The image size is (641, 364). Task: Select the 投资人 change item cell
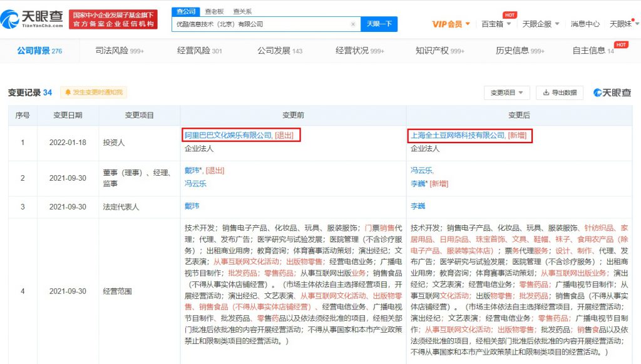point(140,143)
